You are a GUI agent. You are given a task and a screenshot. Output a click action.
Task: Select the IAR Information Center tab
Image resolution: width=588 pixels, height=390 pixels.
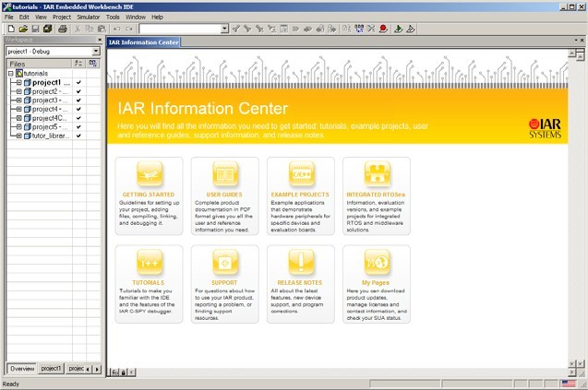[144, 42]
